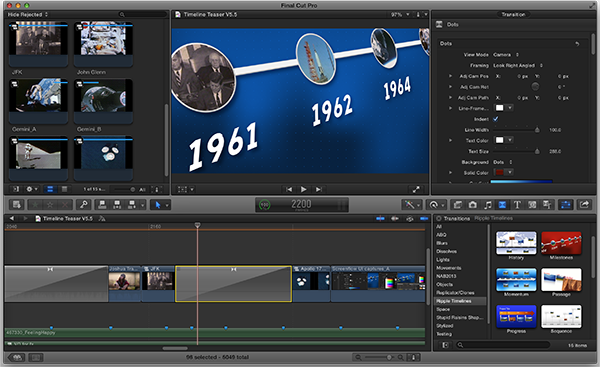Toggle the Transitions Browser bowtie icon
This screenshot has width=600, height=367.
[502, 205]
